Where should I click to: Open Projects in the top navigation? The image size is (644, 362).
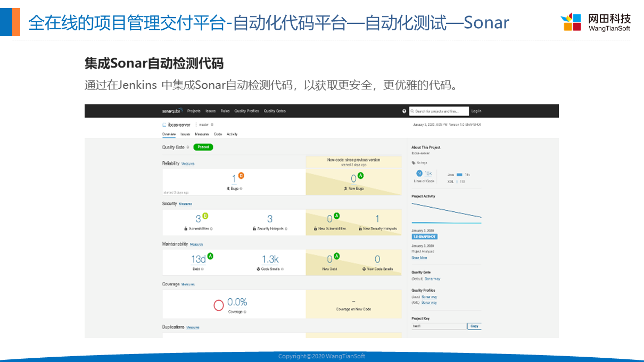194,111
